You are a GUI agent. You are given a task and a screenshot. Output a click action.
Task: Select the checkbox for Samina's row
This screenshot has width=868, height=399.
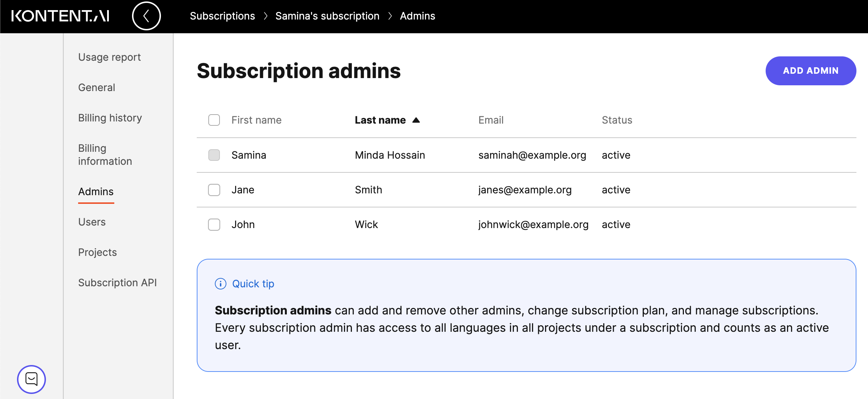click(x=214, y=155)
